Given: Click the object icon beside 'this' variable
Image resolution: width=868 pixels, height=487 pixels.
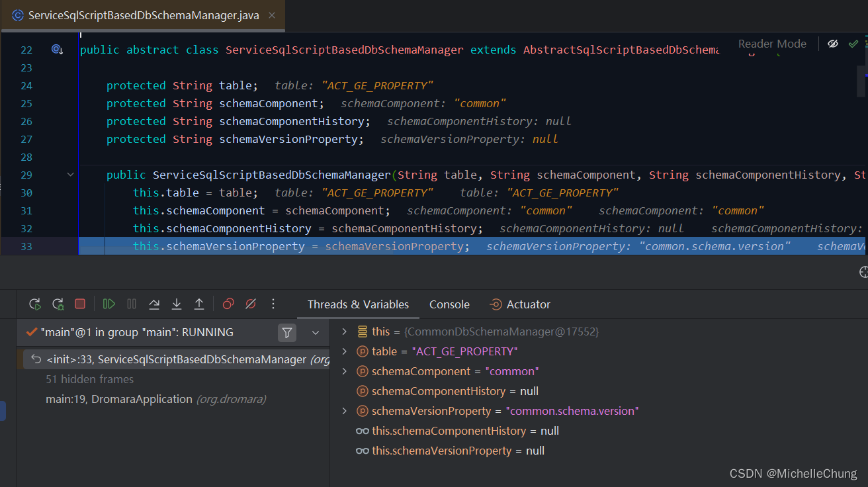Looking at the screenshot, I should (x=363, y=332).
